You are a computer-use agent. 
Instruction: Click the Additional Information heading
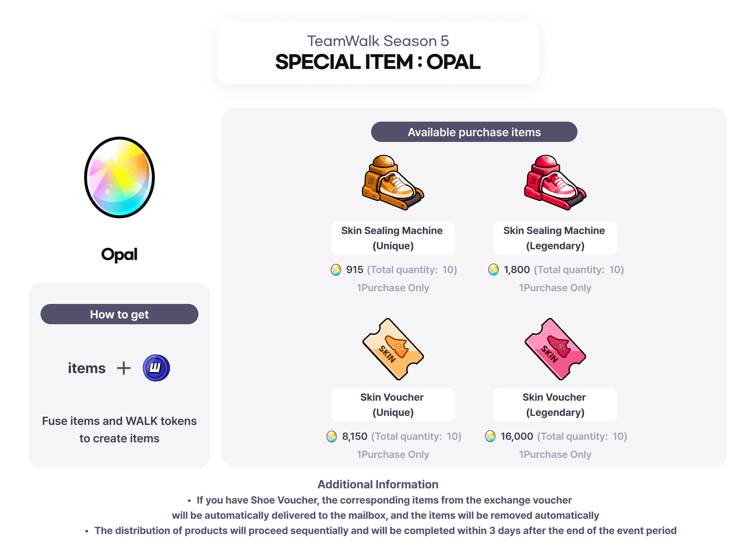(378, 484)
